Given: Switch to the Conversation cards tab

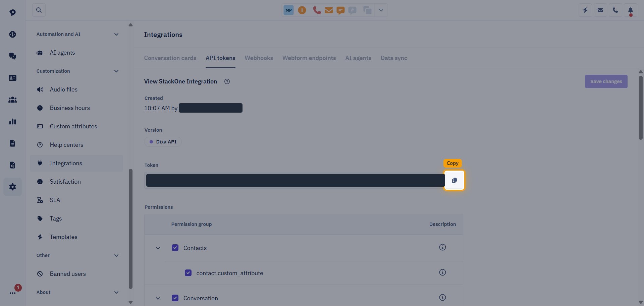Looking at the screenshot, I should (x=170, y=58).
